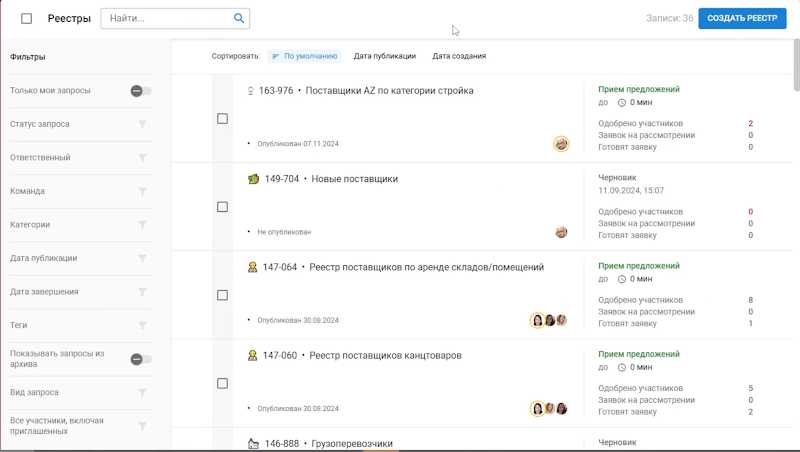Click the icon beside registry 149-704
This screenshot has width=800, height=452.
pos(253,179)
